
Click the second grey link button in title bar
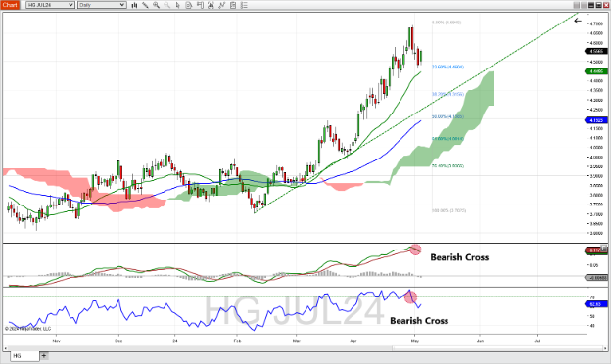pyautogui.click(x=584, y=5)
